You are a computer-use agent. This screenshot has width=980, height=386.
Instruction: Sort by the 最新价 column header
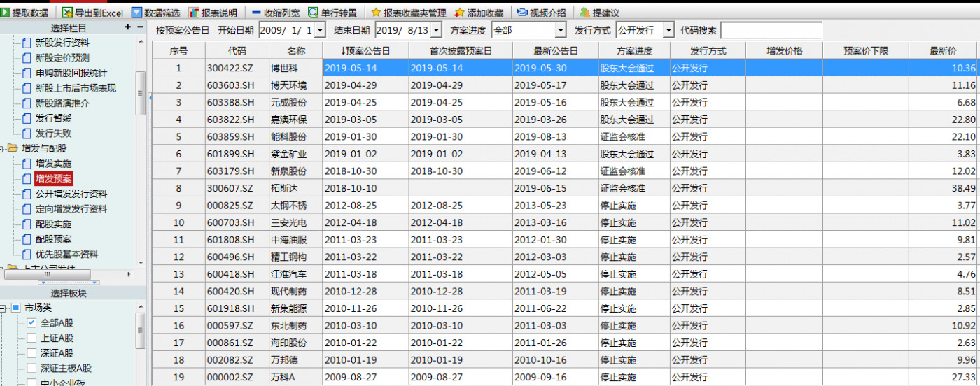[942, 51]
